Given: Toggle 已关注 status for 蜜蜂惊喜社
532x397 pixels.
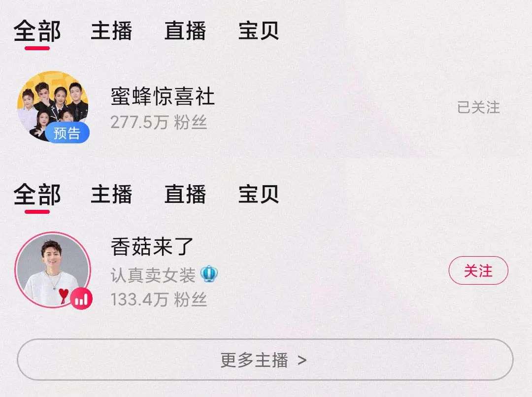Looking at the screenshot, I should [478, 107].
